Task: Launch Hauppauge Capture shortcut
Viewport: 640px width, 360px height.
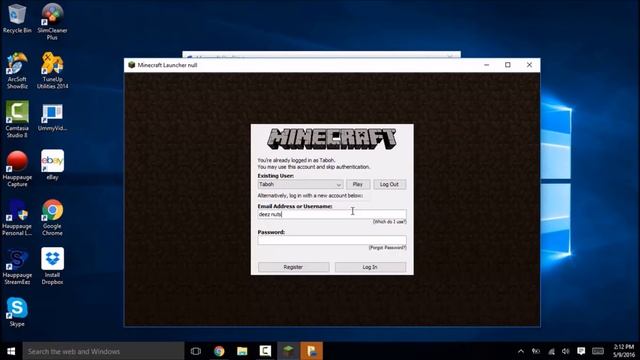Action: pyautogui.click(x=17, y=168)
